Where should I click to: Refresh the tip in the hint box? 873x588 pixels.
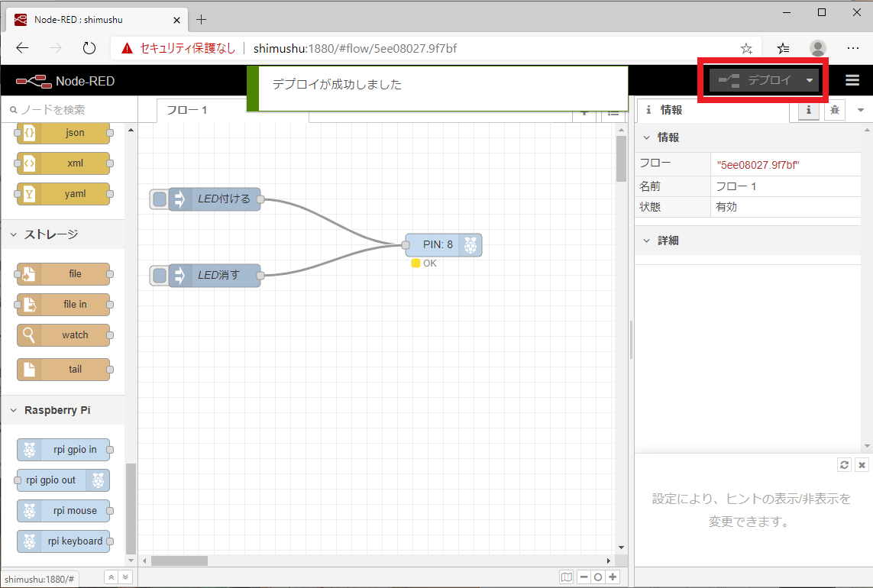click(844, 464)
